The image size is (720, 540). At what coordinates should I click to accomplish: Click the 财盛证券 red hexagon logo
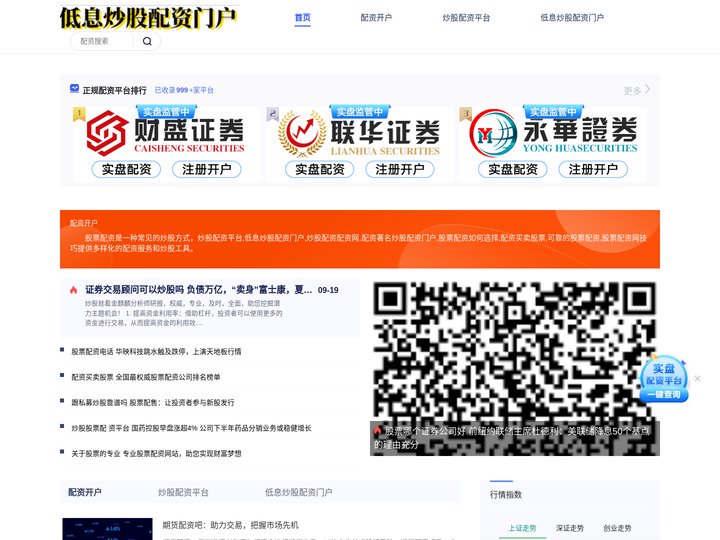coord(107,133)
